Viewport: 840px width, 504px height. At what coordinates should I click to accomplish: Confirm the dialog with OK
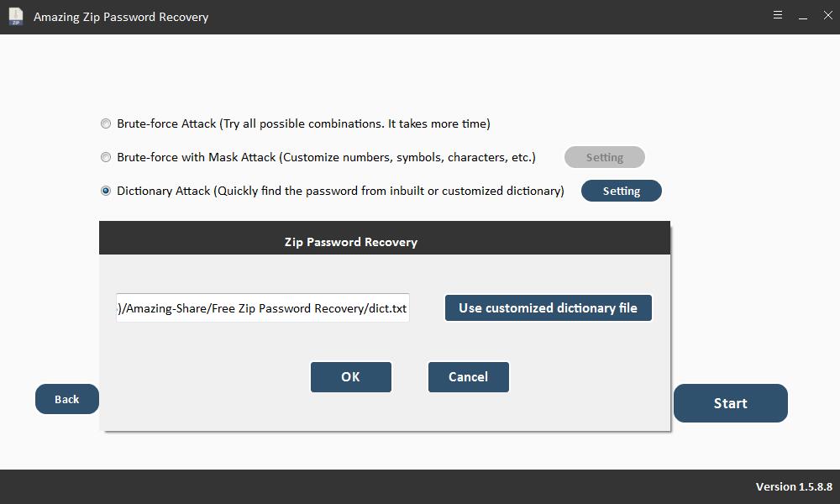[350, 377]
